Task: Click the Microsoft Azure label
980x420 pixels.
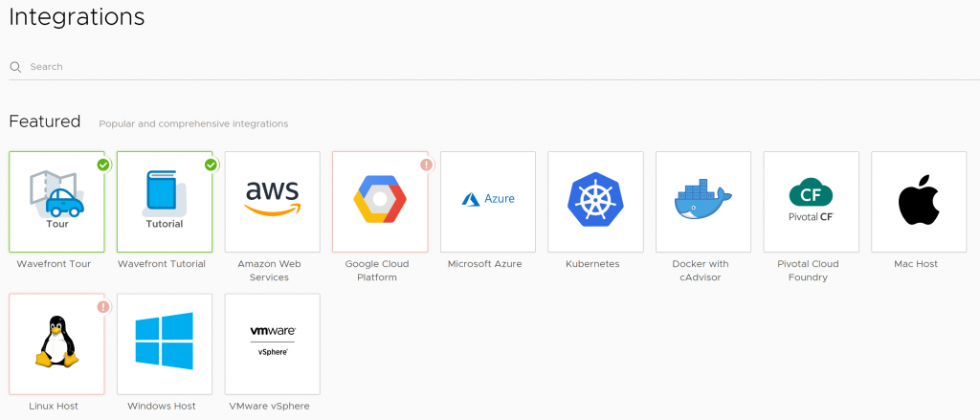Action: click(484, 264)
